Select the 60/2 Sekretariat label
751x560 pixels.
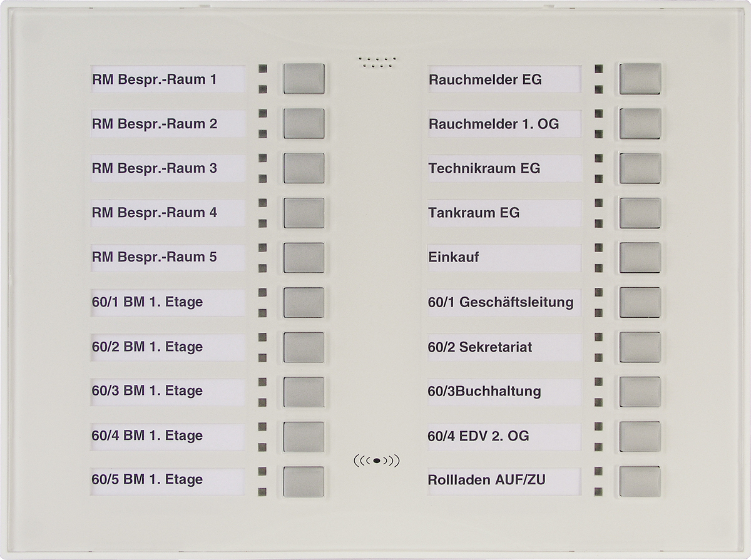click(x=504, y=347)
